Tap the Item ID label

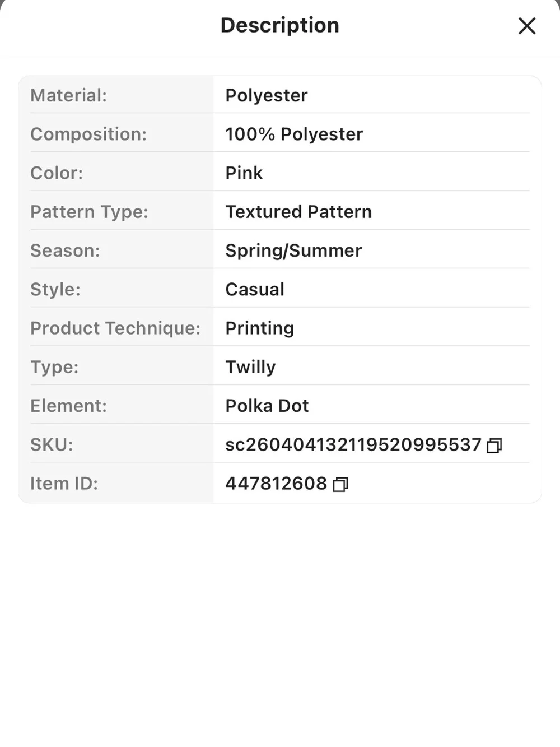[x=64, y=484]
